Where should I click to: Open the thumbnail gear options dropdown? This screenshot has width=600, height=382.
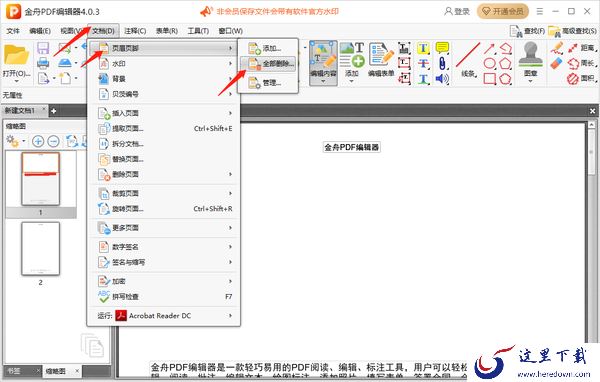coord(24,142)
